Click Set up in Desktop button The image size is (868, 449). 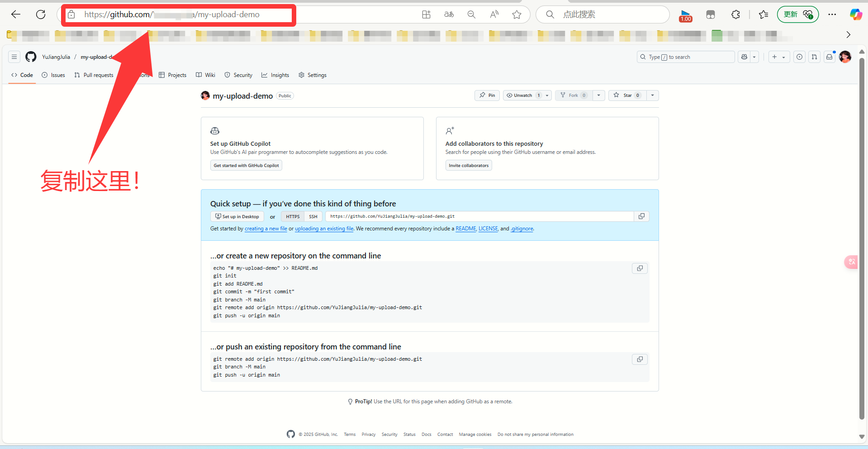(x=237, y=216)
